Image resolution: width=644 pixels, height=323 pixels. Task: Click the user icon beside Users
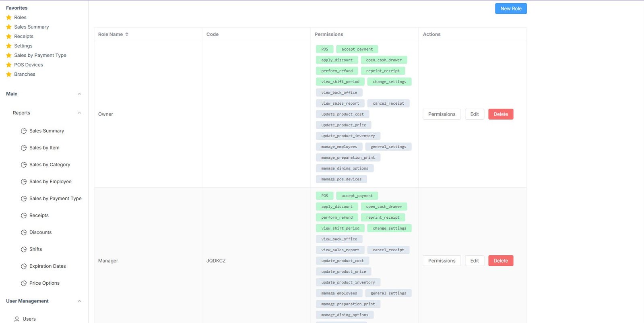point(17,319)
